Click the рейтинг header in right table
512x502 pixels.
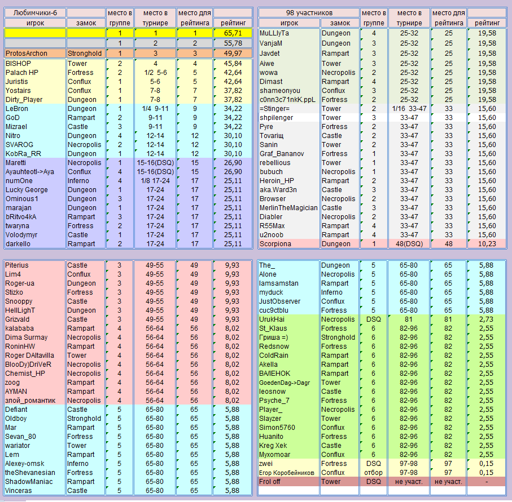click(487, 23)
